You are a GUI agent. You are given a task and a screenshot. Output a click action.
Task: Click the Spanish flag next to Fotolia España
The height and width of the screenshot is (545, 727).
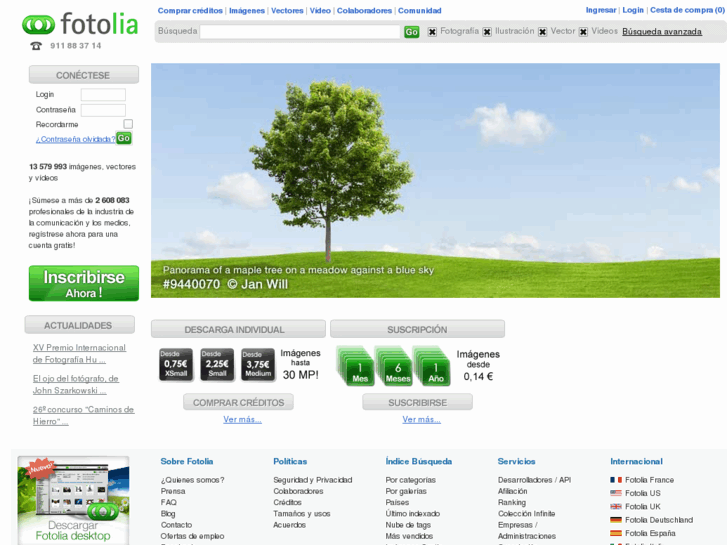pos(616,533)
